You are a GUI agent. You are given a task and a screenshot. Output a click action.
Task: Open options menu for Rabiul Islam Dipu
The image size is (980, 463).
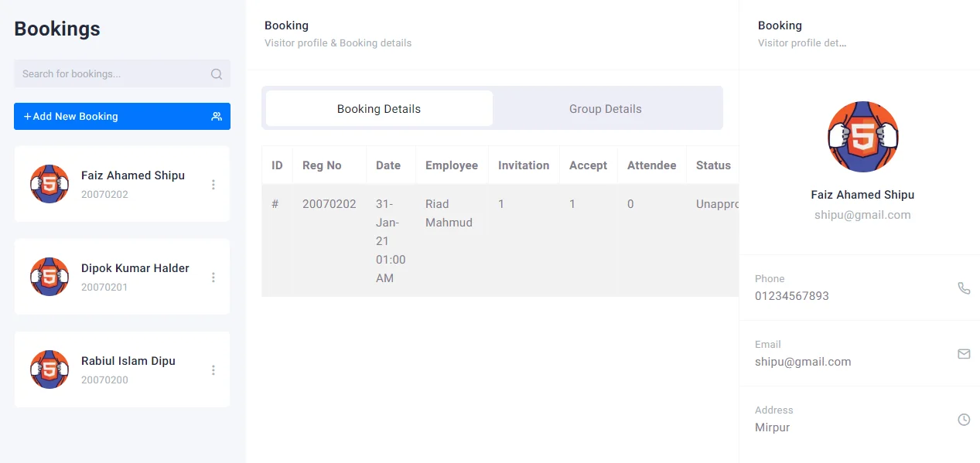(213, 370)
